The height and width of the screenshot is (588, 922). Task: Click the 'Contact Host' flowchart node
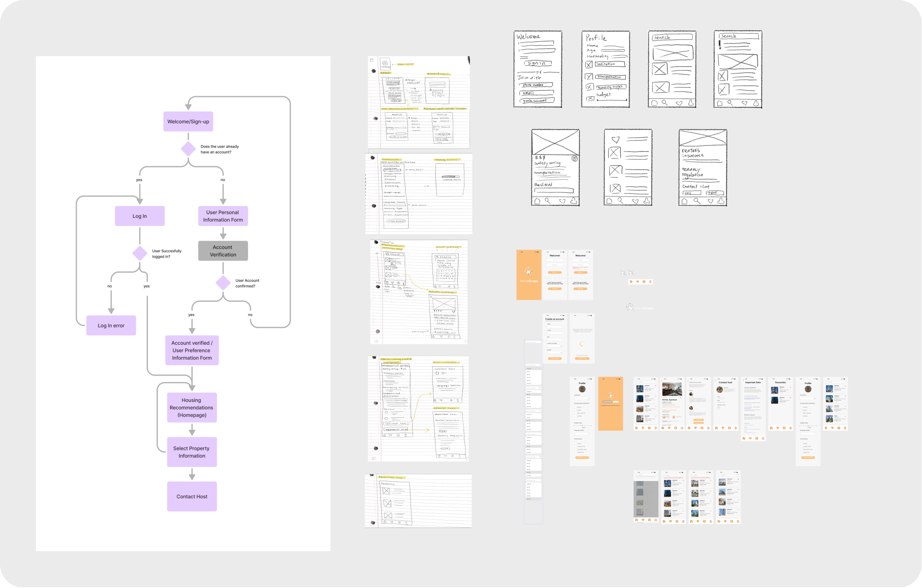coord(192,497)
